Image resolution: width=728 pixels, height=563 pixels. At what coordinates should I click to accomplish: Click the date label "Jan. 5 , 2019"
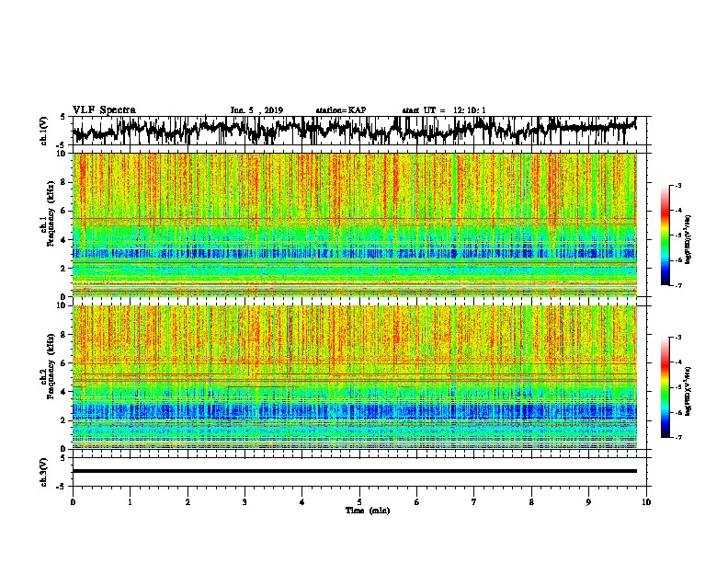(256, 110)
